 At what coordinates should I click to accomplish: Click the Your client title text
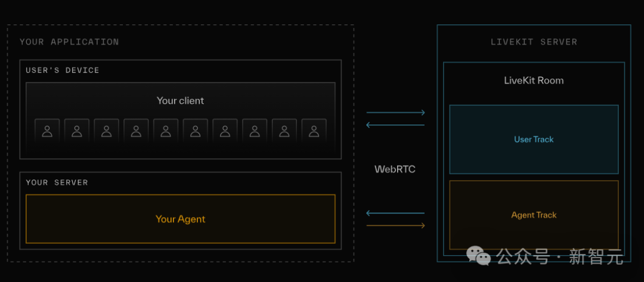tap(180, 101)
